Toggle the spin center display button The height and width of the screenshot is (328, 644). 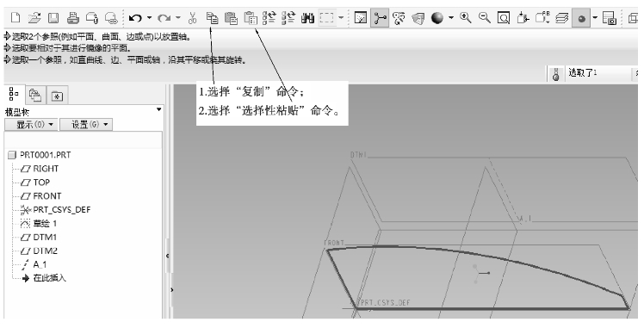(x=381, y=18)
